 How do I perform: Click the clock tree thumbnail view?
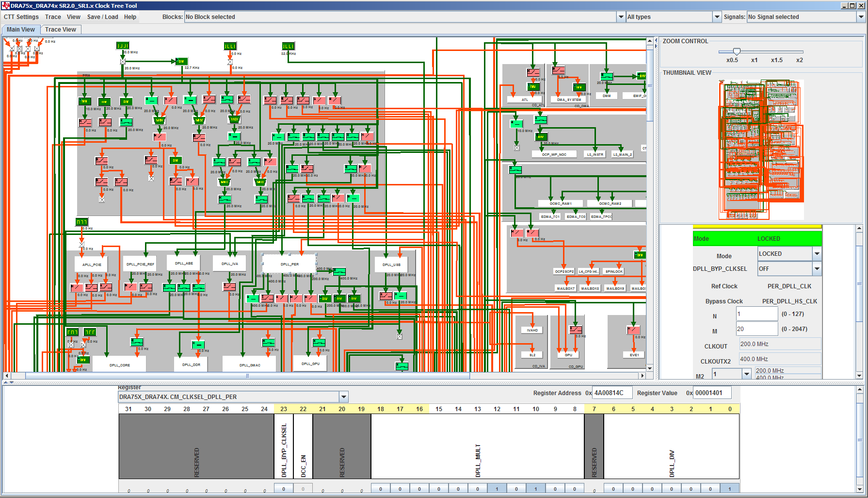[761, 149]
